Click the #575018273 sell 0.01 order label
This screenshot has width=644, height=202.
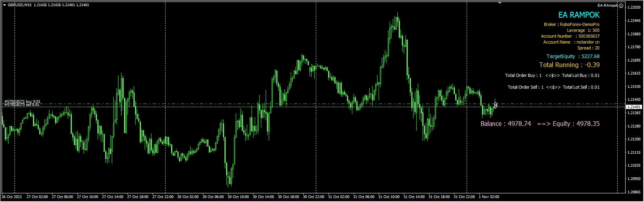click(x=22, y=105)
